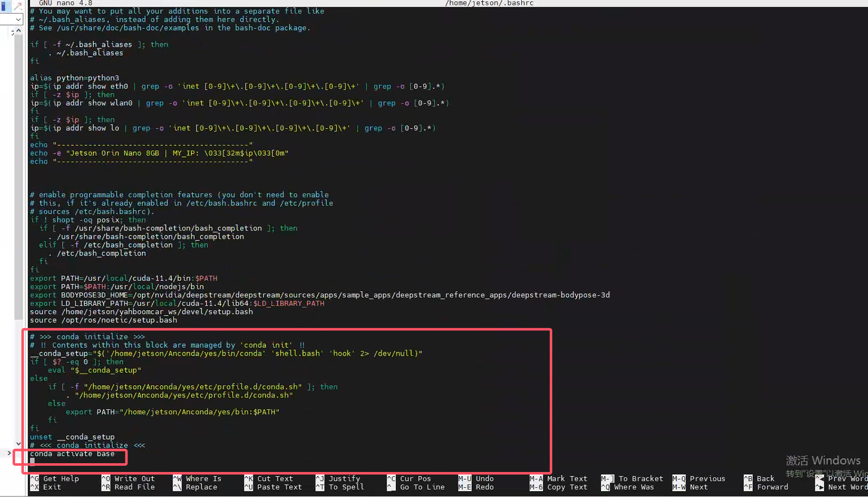Click the /home/jetson/.bashrc title text
Screen dimensions: 868x498
[x=489, y=3]
